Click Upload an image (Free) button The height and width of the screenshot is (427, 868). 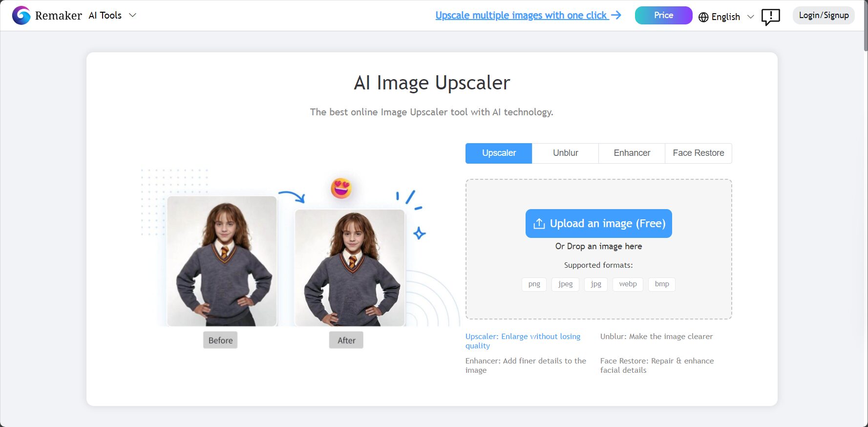(598, 224)
